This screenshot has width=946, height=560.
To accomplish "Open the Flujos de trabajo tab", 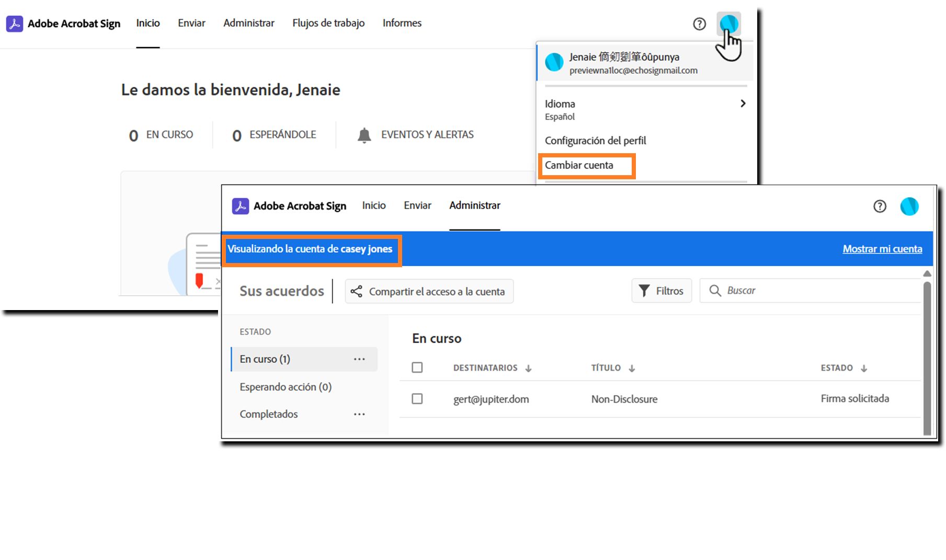I will point(328,23).
